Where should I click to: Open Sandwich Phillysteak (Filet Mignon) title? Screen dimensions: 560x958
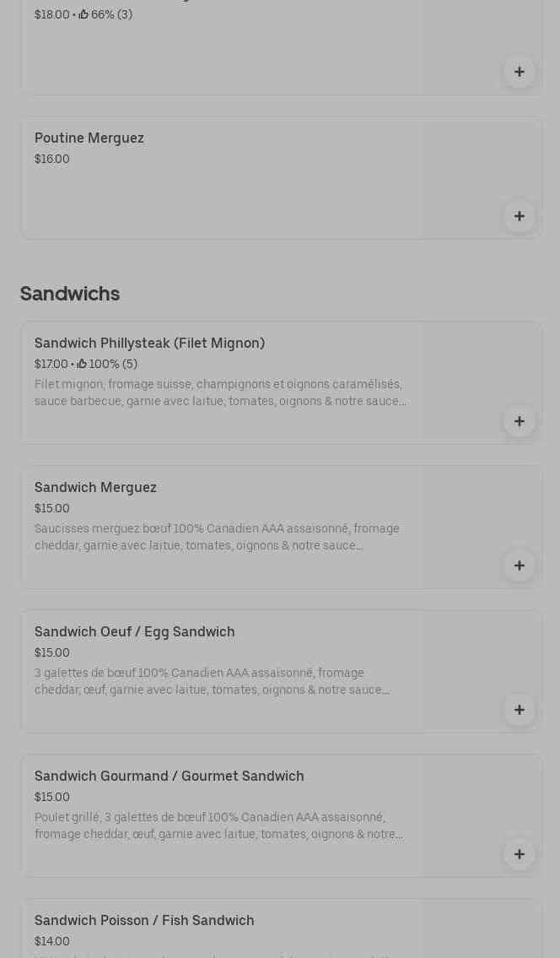(149, 344)
